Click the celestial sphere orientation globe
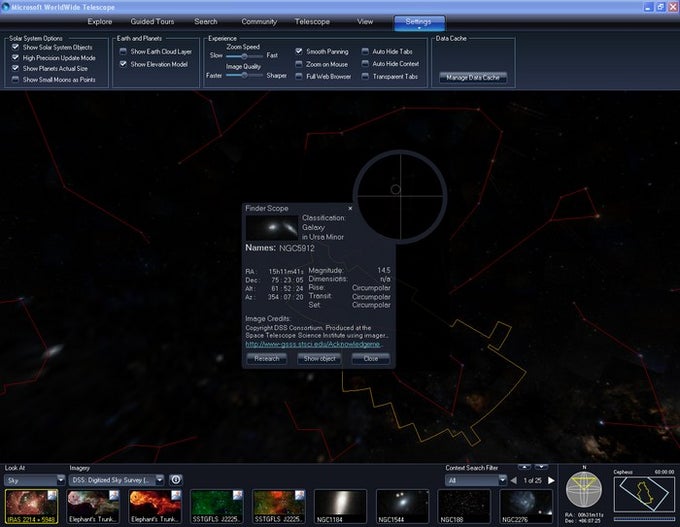Image resolution: width=680 pixels, height=527 pixels. [x=584, y=489]
